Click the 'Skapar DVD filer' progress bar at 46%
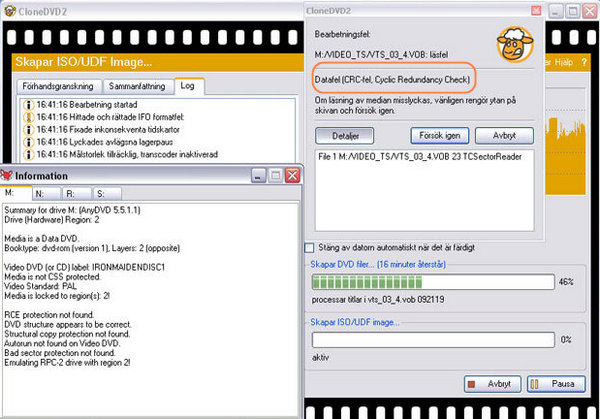Viewport: 600px width, 419px height. point(433,282)
